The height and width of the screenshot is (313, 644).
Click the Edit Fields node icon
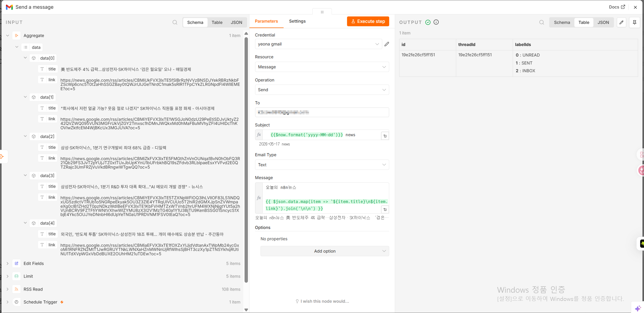(16, 263)
